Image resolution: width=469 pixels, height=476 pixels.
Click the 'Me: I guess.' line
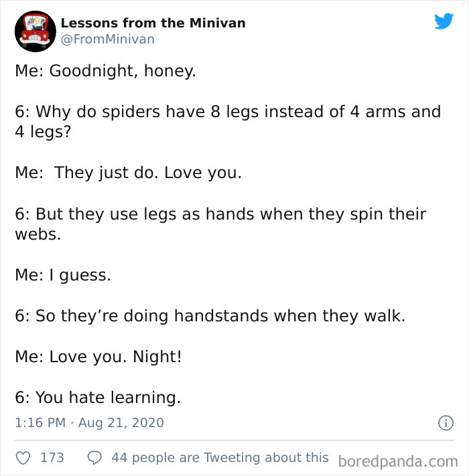tap(63, 275)
